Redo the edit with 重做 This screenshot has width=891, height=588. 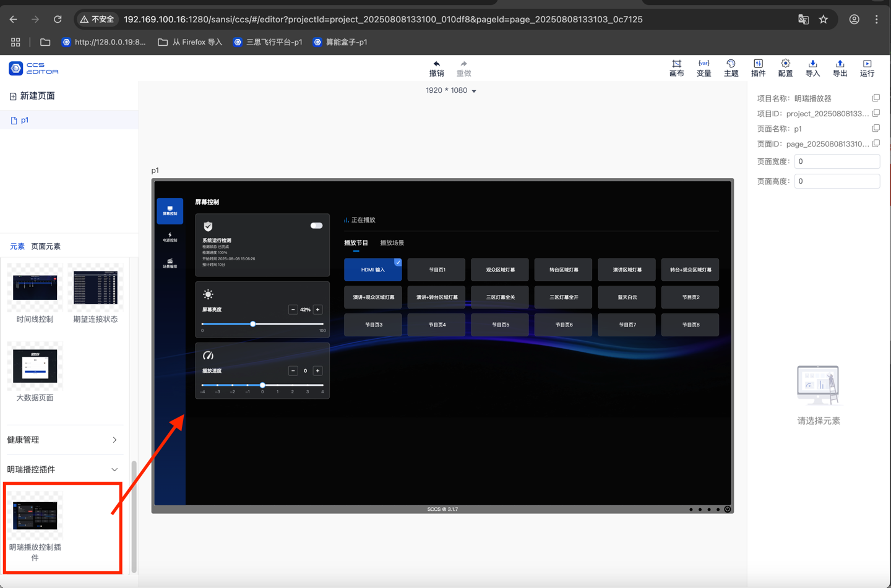pos(463,68)
